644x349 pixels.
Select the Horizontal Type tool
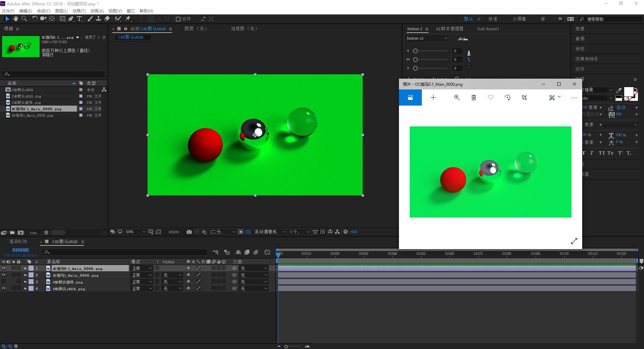(79, 19)
